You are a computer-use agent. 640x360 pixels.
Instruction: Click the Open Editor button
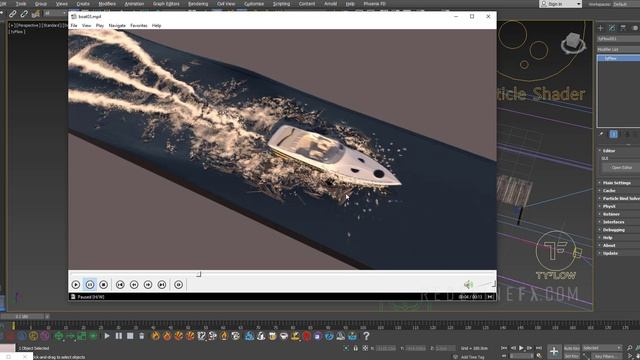(621, 168)
